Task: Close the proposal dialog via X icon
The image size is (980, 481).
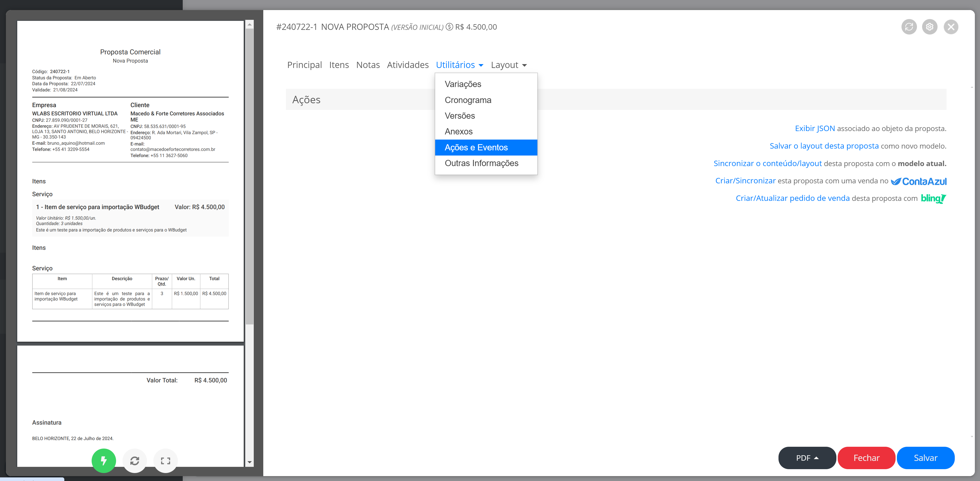Action: pyautogui.click(x=951, y=27)
